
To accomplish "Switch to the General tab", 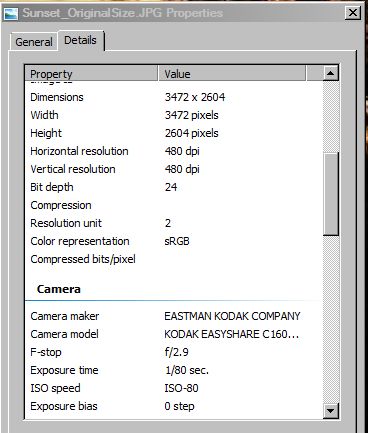I will coord(34,42).
